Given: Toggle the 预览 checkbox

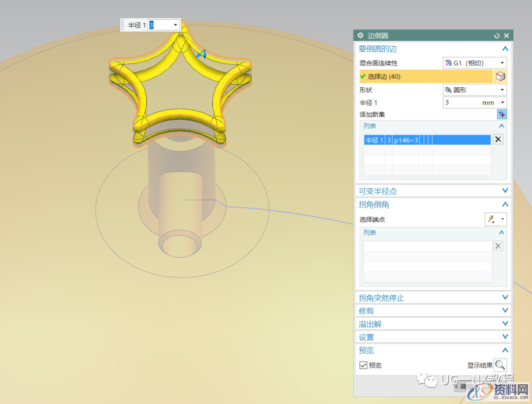Looking at the screenshot, I should tap(364, 365).
